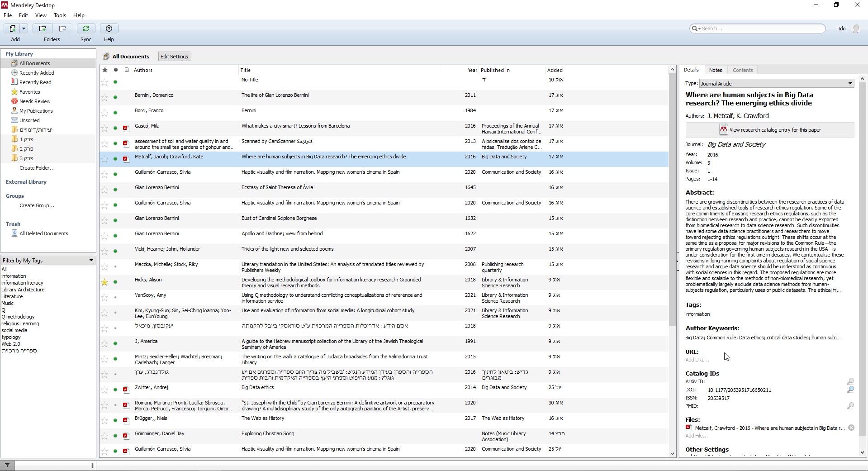Toggle read status dot for Maczka, Michelle row
The image size is (868, 471).
click(115, 266)
